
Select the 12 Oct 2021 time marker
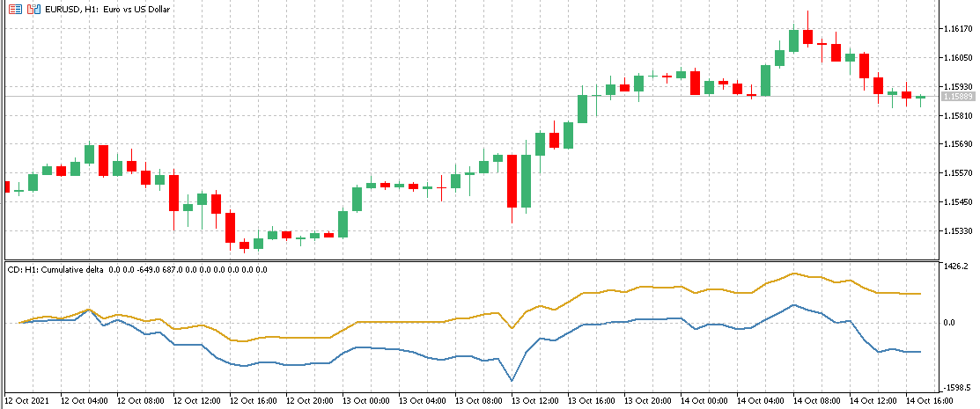(26, 401)
